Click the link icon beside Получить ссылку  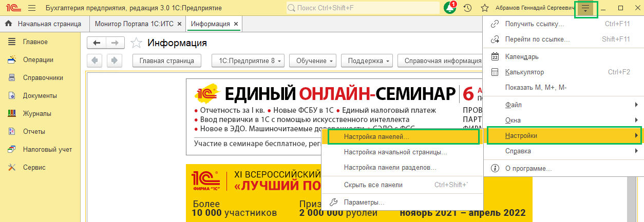point(495,24)
